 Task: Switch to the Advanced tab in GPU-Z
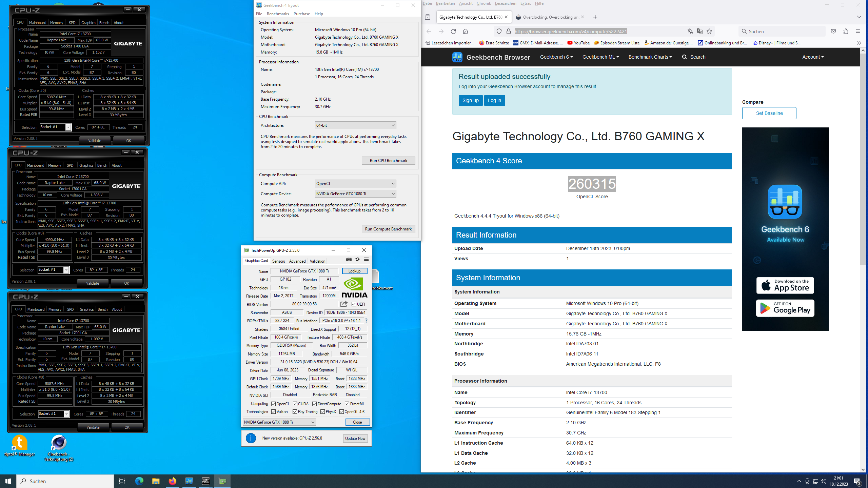pos(297,261)
